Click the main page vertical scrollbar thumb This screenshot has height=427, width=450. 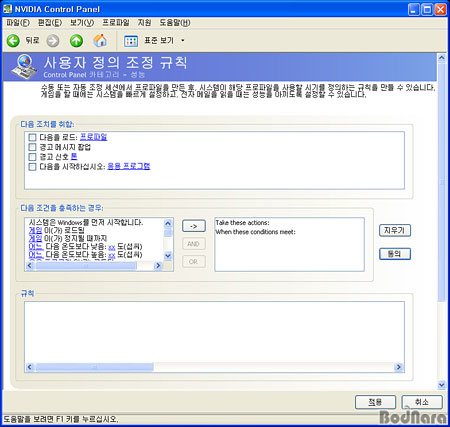coord(442,183)
